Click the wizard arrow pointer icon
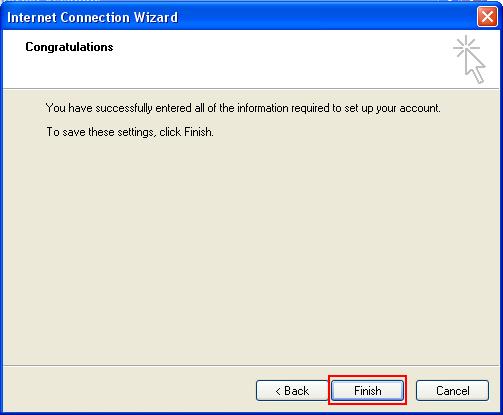503x415 pixels. pos(475,67)
